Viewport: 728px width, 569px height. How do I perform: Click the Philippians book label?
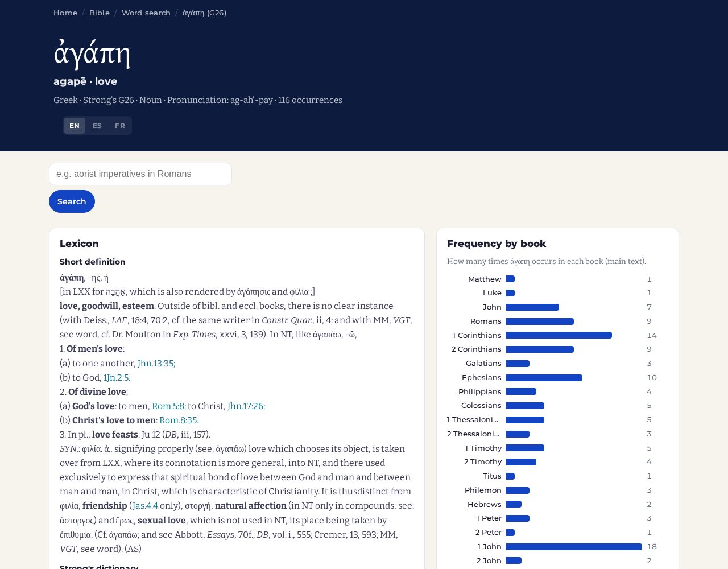pyautogui.click(x=480, y=391)
